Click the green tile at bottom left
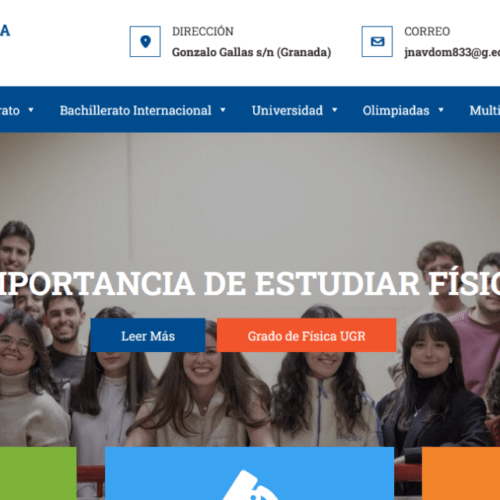Screen dimensions: 500x500 [x=38, y=473]
